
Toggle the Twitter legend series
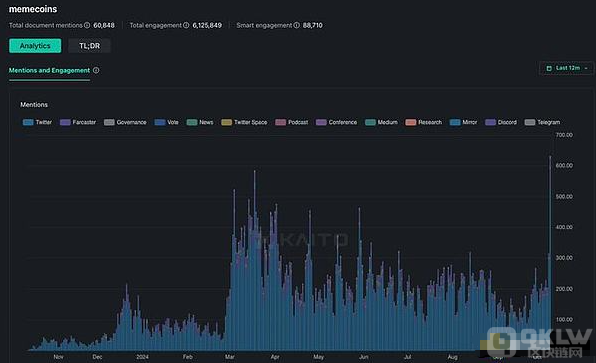(x=37, y=122)
